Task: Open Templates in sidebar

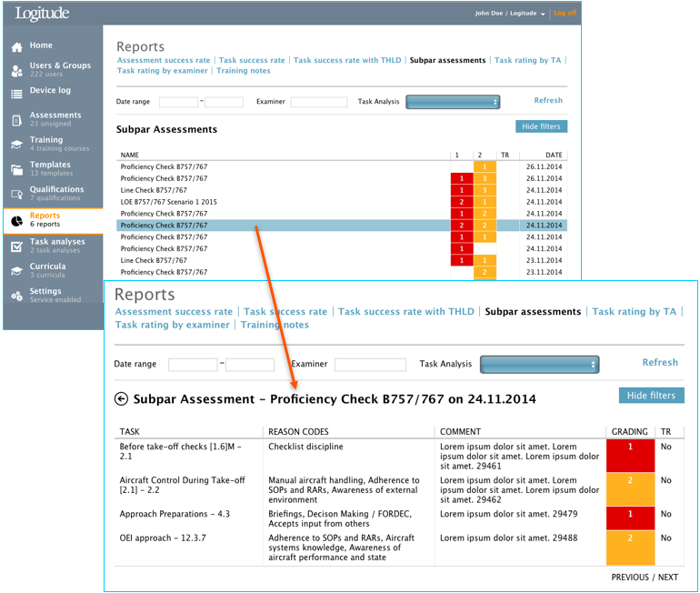Action: (x=53, y=168)
